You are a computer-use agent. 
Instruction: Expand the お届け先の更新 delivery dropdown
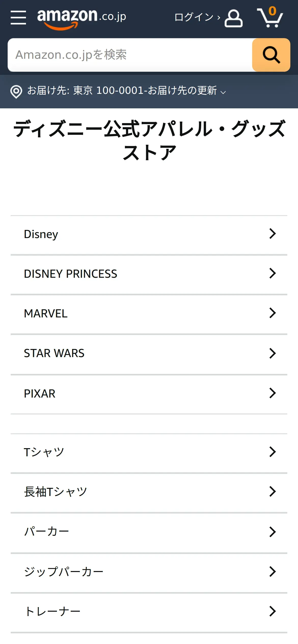click(187, 91)
